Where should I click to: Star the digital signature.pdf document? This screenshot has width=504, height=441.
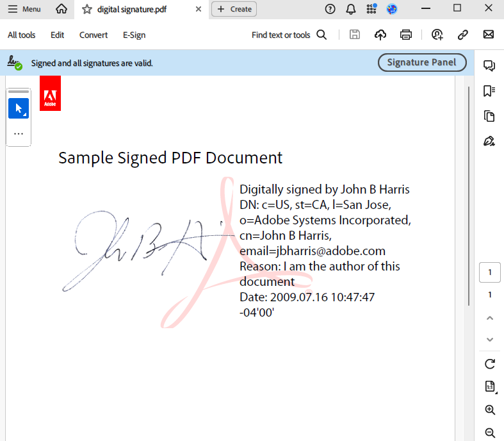[x=87, y=9]
